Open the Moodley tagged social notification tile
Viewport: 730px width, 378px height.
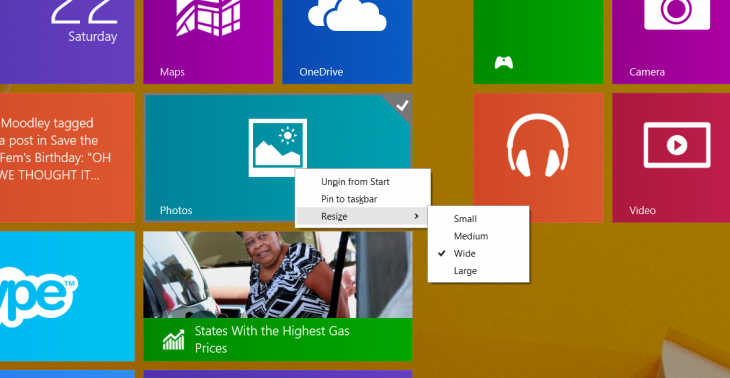coord(67,157)
